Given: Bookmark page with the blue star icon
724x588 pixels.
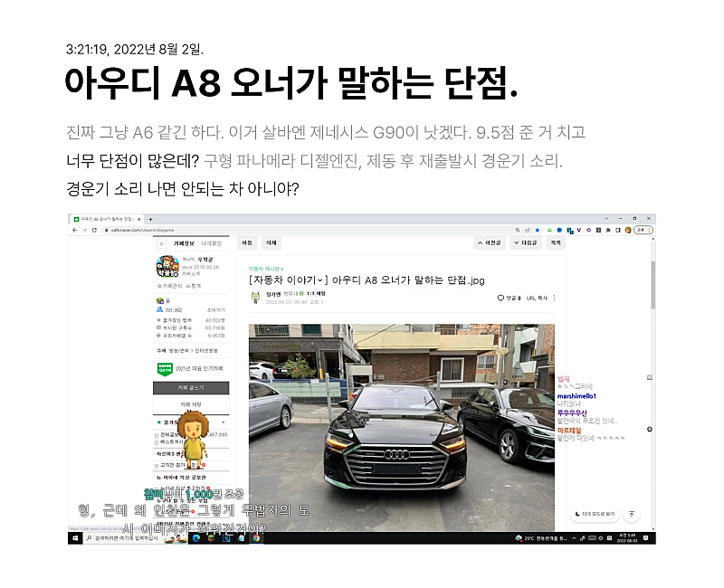Looking at the screenshot, I should (537, 230).
